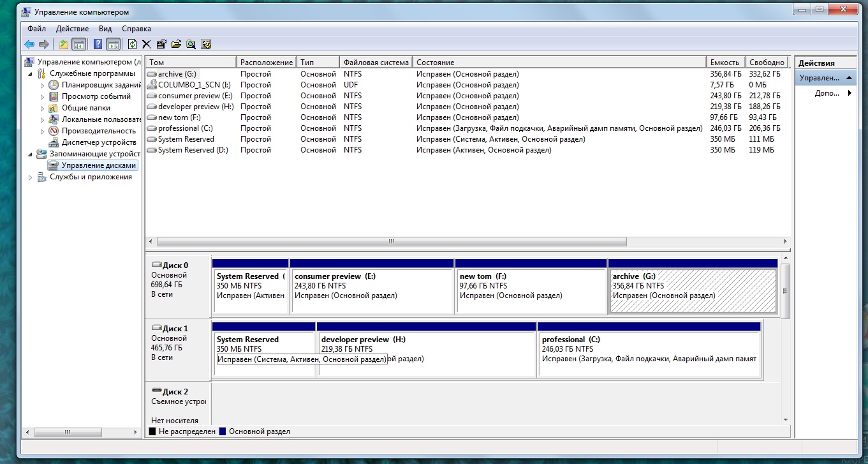868x464 pixels.
Task: Click the Forward arrow in the toolbar
Action: point(44,44)
